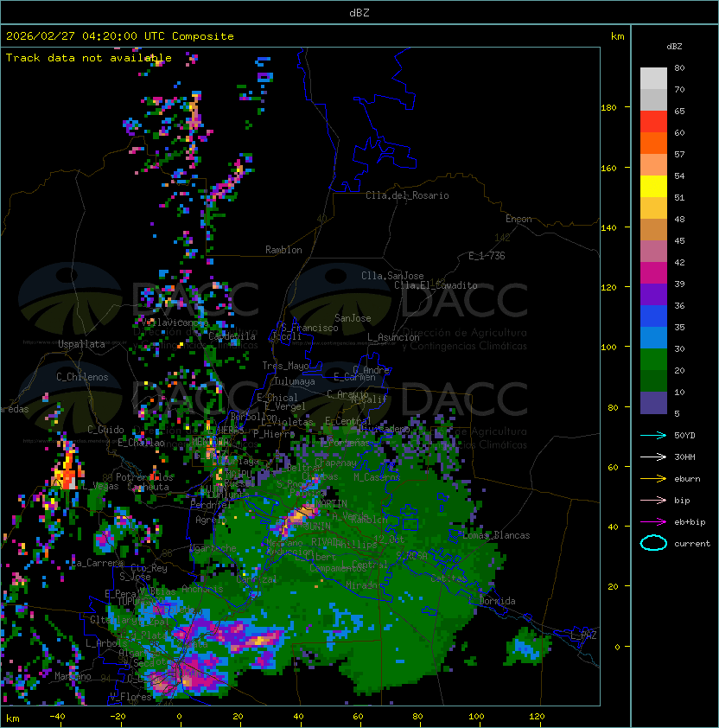This screenshot has height=728, width=719.
Task: Click the Capdevila place label
Action: click(x=232, y=336)
